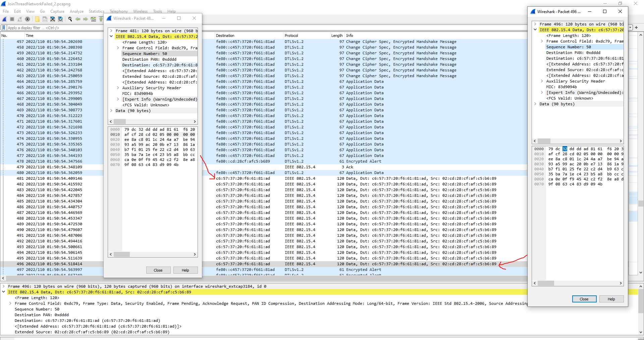Open Help from the Packet 496 window
Screen dimensions: 644x340
point(611,299)
